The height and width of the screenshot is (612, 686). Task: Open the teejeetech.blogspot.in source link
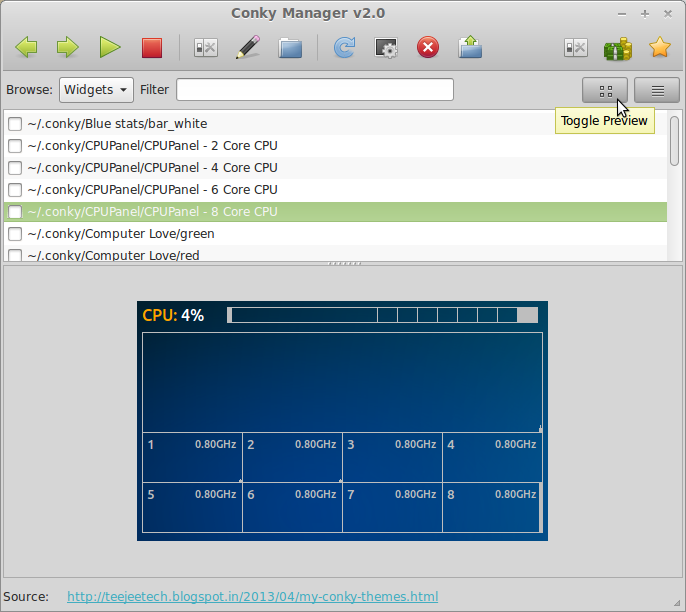click(x=252, y=597)
